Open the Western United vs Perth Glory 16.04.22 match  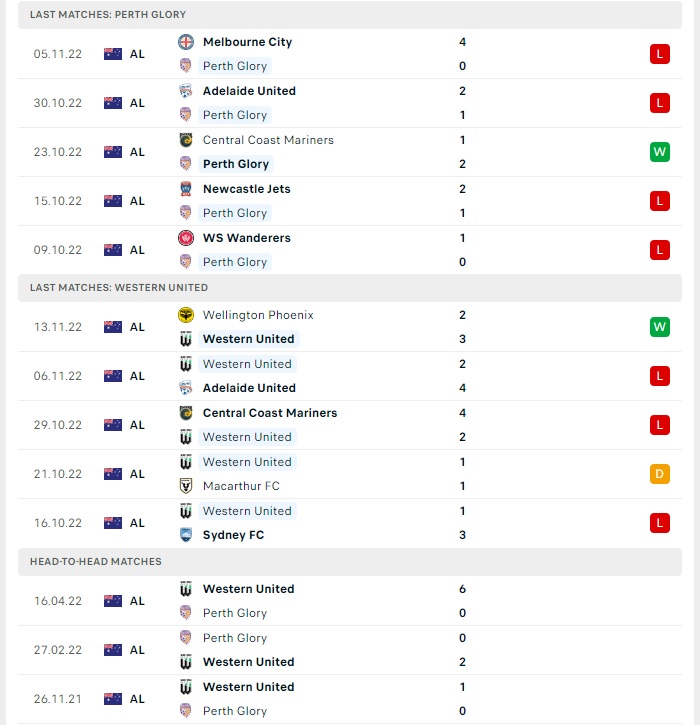(350, 601)
